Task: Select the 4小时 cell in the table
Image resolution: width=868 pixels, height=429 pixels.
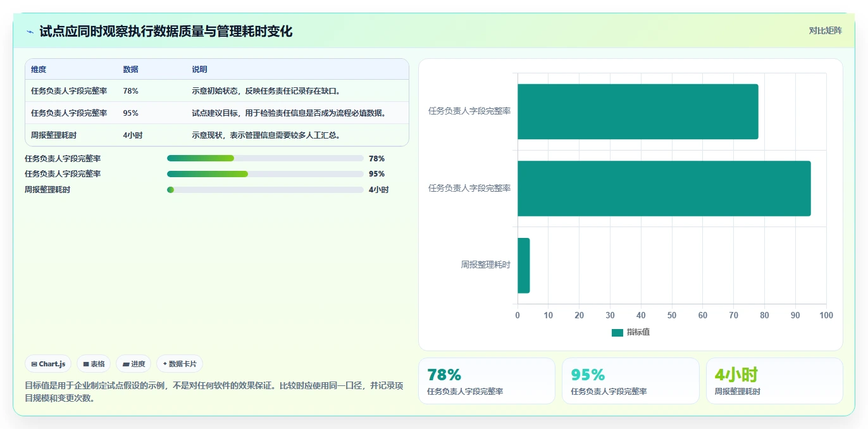Action: click(x=132, y=135)
